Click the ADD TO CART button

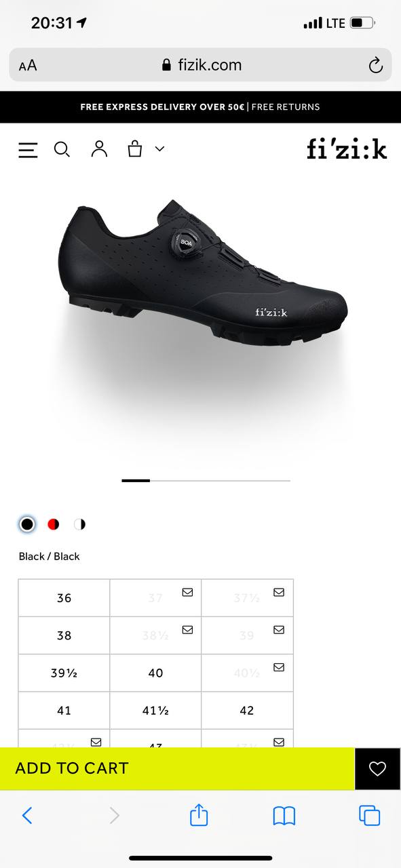(x=177, y=768)
